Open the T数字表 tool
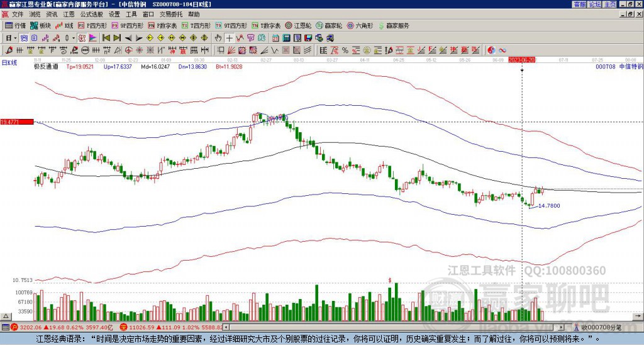Viewport: 644px width, 345px height. pyautogui.click(x=266, y=25)
